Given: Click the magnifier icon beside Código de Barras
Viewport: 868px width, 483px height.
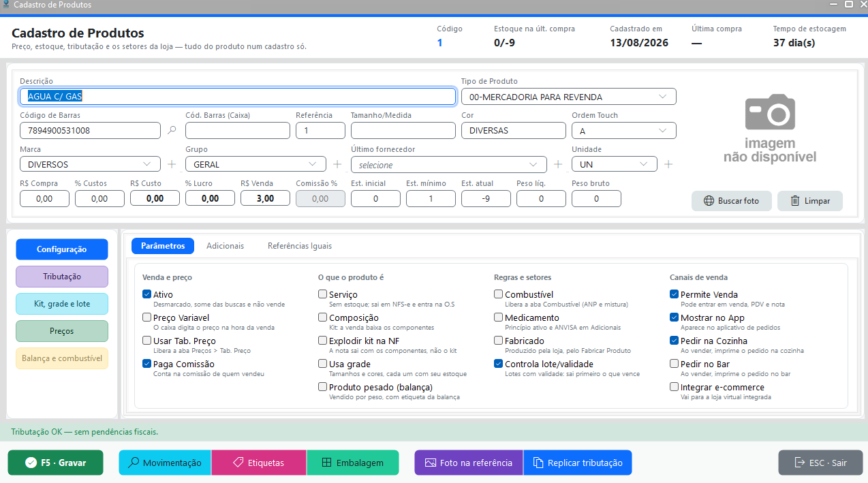Looking at the screenshot, I should (x=172, y=130).
